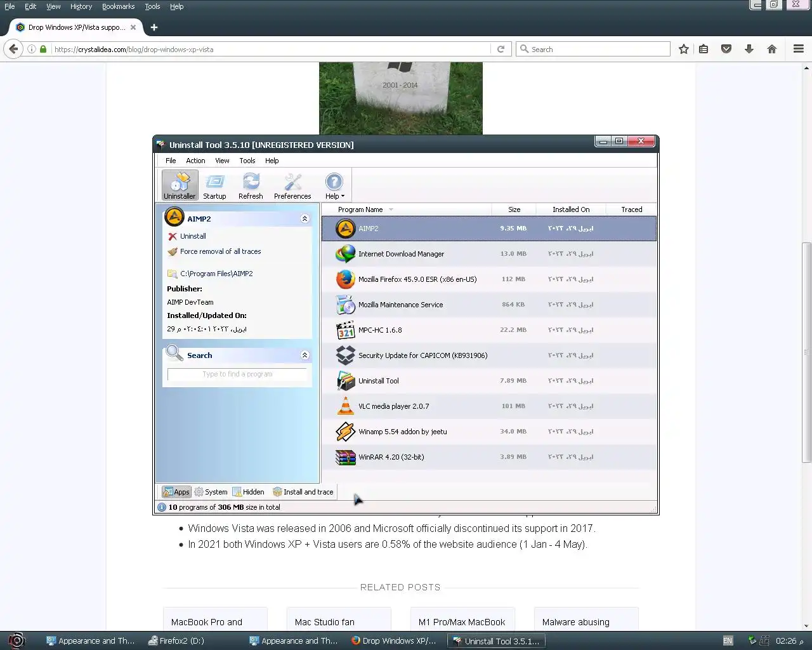Switch to the System tab
812x650 pixels.
(211, 492)
